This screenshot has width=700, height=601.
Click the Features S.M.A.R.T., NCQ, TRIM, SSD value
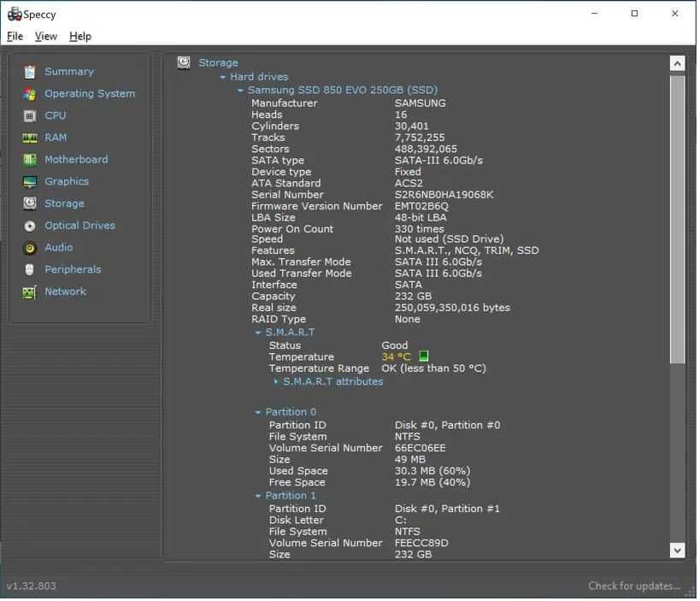point(467,250)
